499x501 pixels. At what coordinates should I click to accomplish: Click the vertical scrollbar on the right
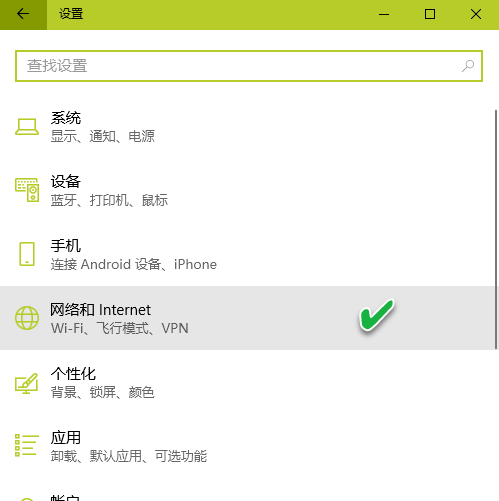point(496,229)
